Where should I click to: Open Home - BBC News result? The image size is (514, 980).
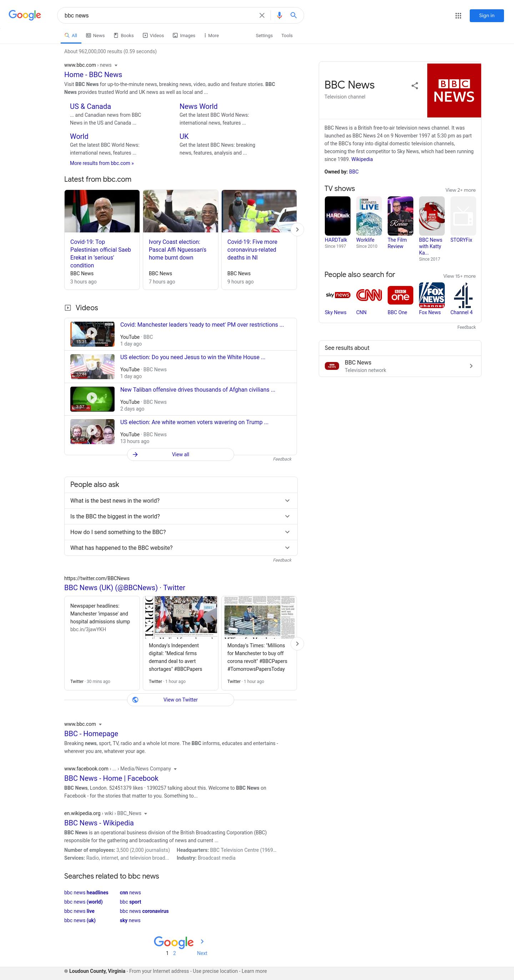coord(93,75)
